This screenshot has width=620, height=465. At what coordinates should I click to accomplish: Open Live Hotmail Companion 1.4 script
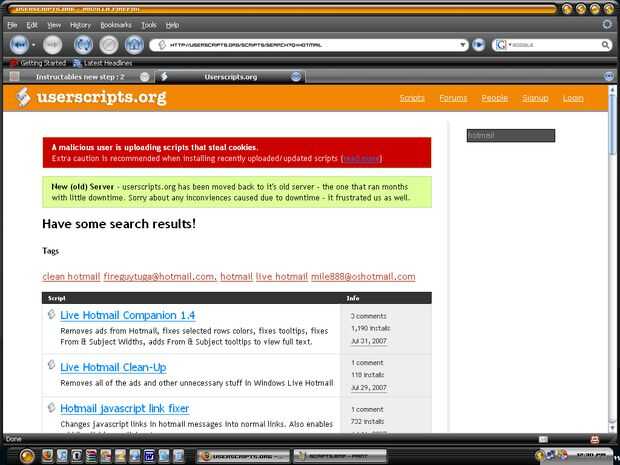pyautogui.click(x=128, y=315)
